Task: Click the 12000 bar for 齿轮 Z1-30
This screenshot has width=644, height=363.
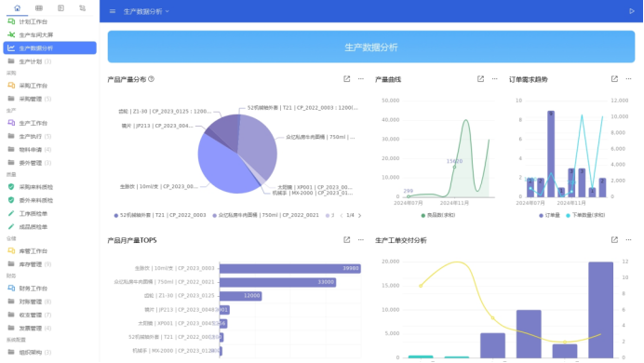Action: 241,296
